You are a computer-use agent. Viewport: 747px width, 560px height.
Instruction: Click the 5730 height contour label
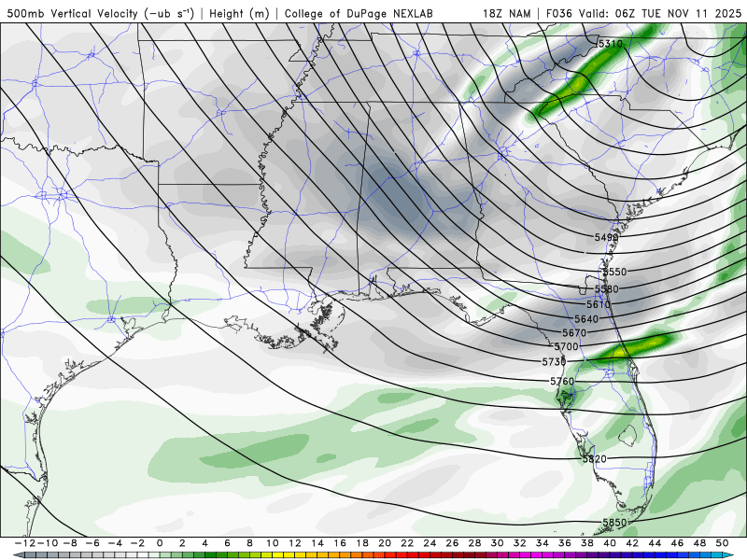[554, 362]
